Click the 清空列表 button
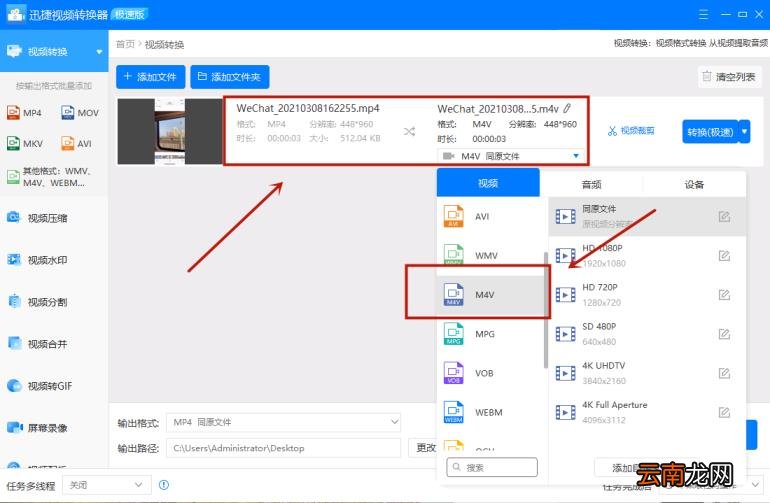 [729, 77]
